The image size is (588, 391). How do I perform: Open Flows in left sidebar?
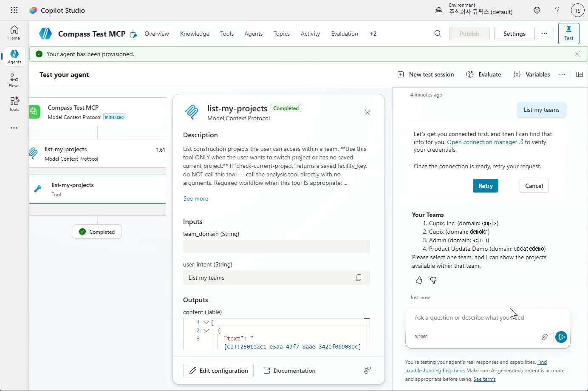[x=14, y=80]
